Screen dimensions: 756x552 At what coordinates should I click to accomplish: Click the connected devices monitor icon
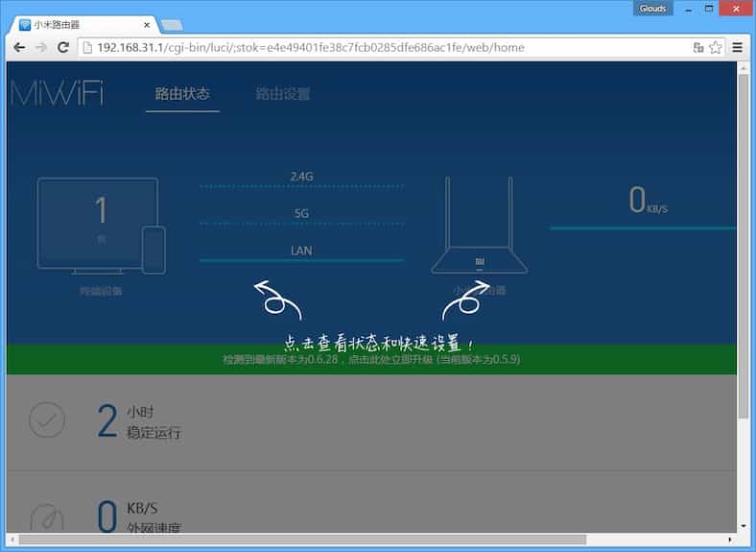(97, 223)
